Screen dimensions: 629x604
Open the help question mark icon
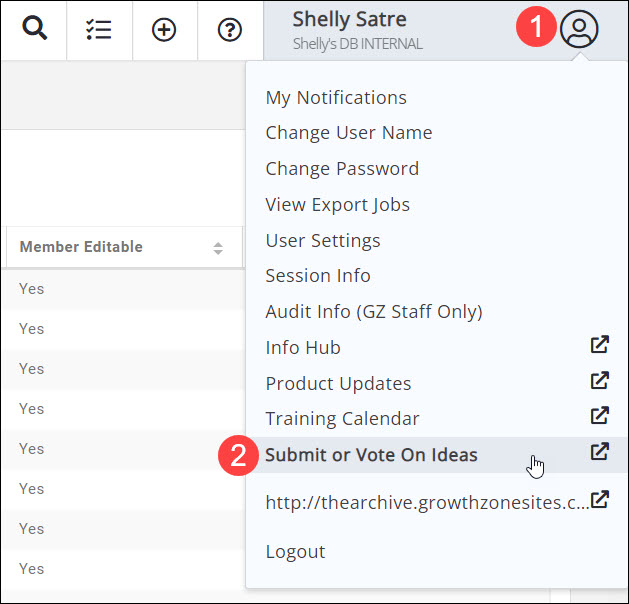230,29
